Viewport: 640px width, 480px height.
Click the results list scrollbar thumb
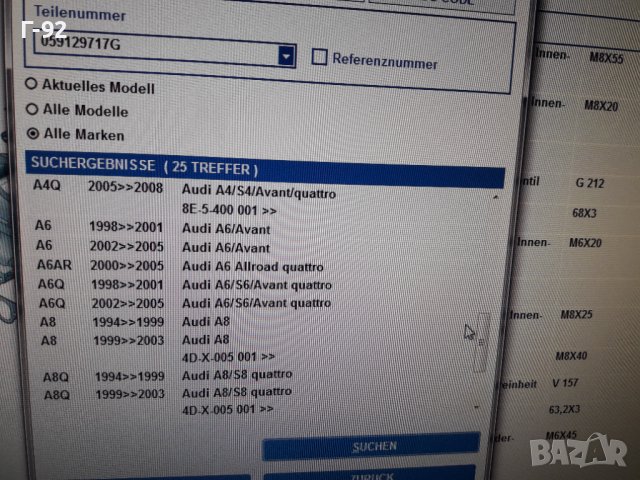[482, 342]
